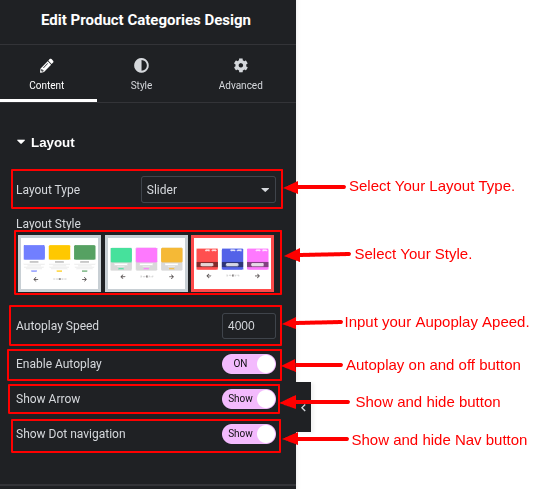This screenshot has height=489, width=533.
Task: Click the Advanced gear icon
Action: pyautogui.click(x=241, y=66)
